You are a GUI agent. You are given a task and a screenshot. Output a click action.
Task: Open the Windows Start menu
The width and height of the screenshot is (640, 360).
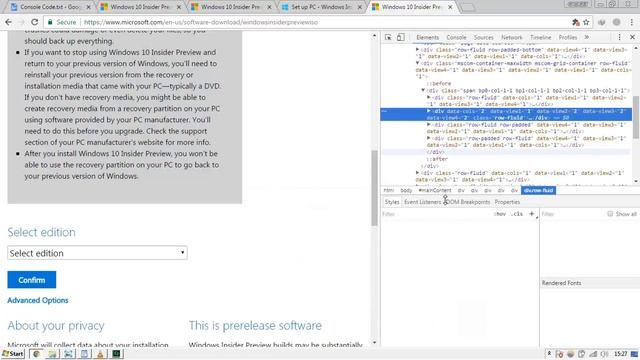click(x=13, y=354)
